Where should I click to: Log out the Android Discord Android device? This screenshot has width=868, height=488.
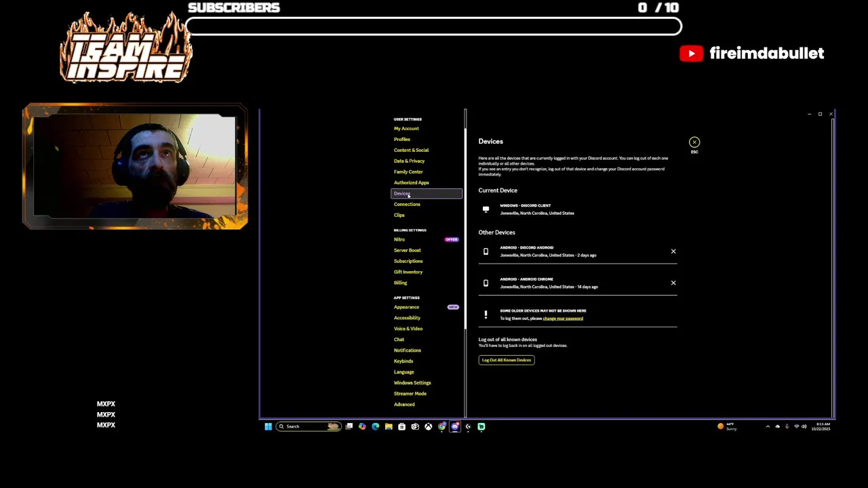pos(673,251)
